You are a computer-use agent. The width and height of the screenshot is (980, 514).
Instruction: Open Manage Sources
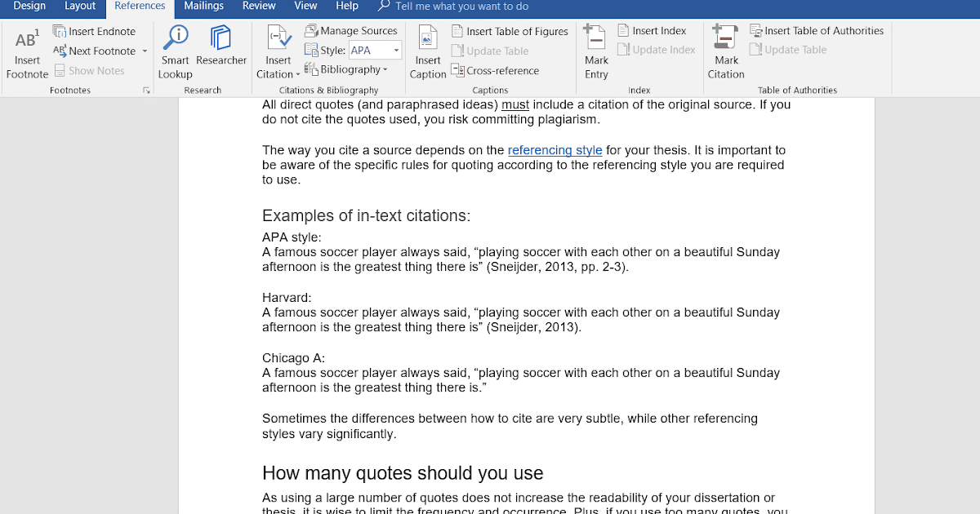pyautogui.click(x=351, y=31)
